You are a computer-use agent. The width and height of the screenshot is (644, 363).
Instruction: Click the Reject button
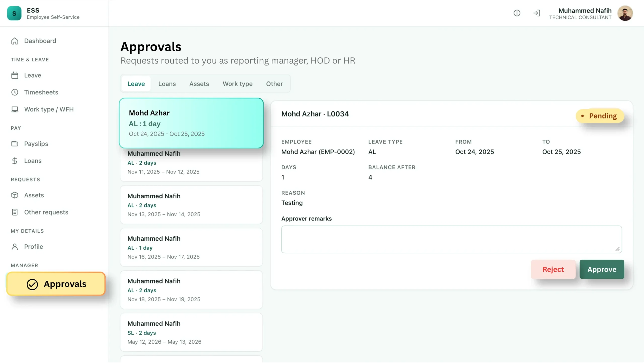coord(553,269)
